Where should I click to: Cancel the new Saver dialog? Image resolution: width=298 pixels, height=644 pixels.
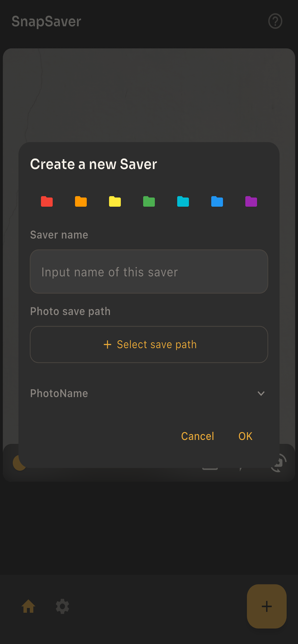[x=197, y=436]
